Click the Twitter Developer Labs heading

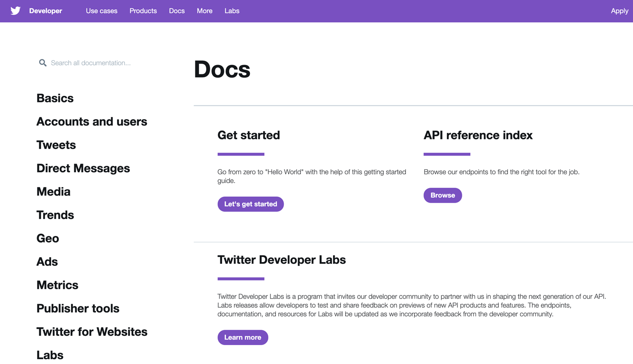point(282,259)
